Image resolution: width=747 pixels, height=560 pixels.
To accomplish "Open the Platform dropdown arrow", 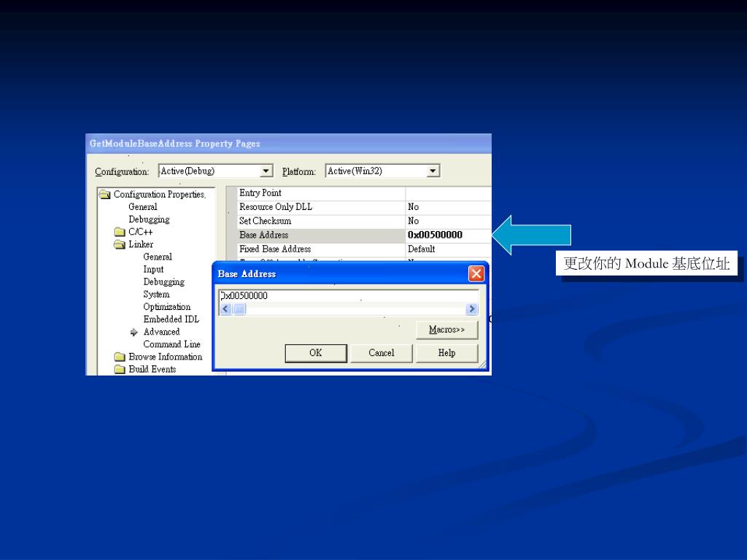I will point(433,171).
